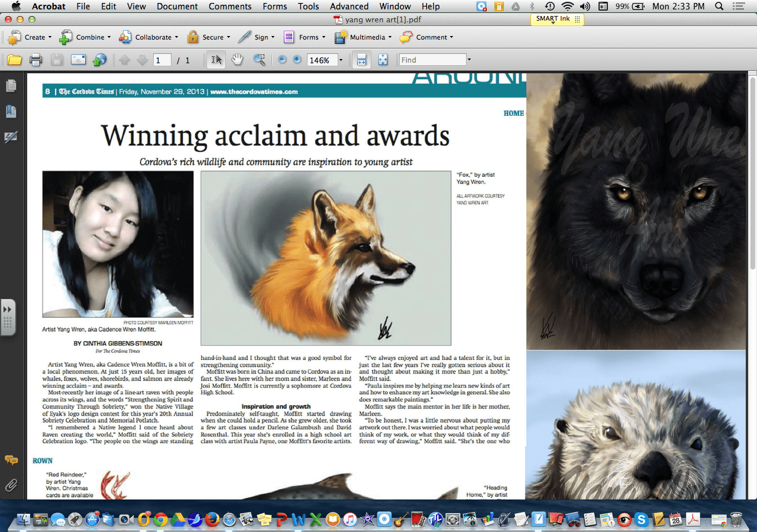Viewport: 757px width, 532px height.
Task: Click the artist Yang Wren photo
Action: pos(118,244)
